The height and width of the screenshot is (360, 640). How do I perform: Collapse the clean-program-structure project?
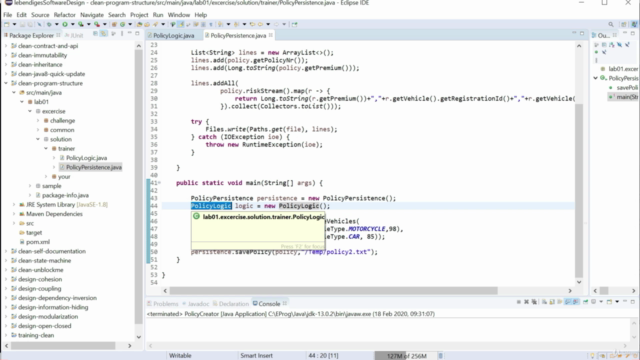coord(6,83)
